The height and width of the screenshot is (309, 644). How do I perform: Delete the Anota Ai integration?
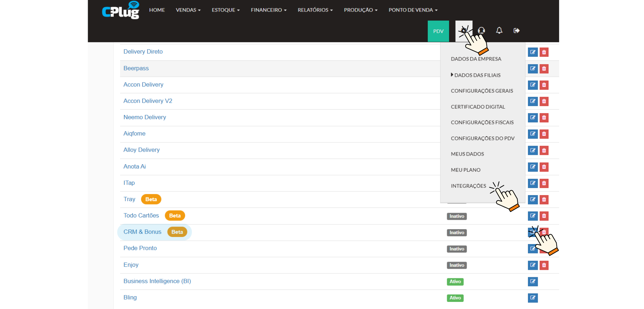pyautogui.click(x=544, y=167)
